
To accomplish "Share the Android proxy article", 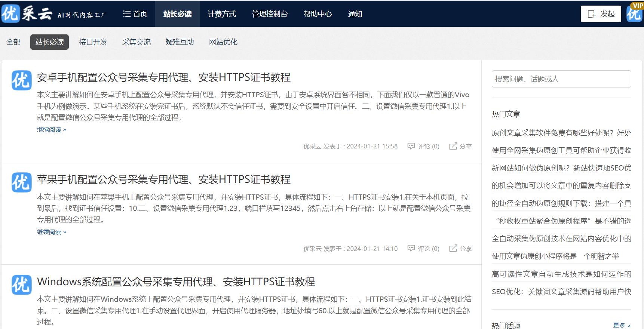I will tap(460, 146).
